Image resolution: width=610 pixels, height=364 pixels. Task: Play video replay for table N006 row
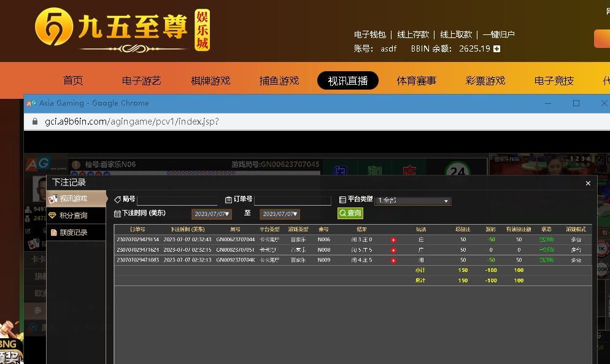(x=393, y=240)
